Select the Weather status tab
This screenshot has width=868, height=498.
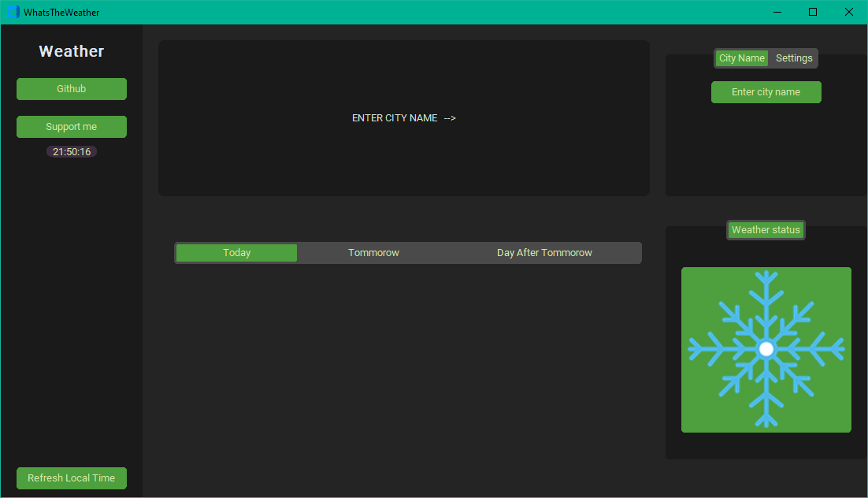(x=766, y=230)
